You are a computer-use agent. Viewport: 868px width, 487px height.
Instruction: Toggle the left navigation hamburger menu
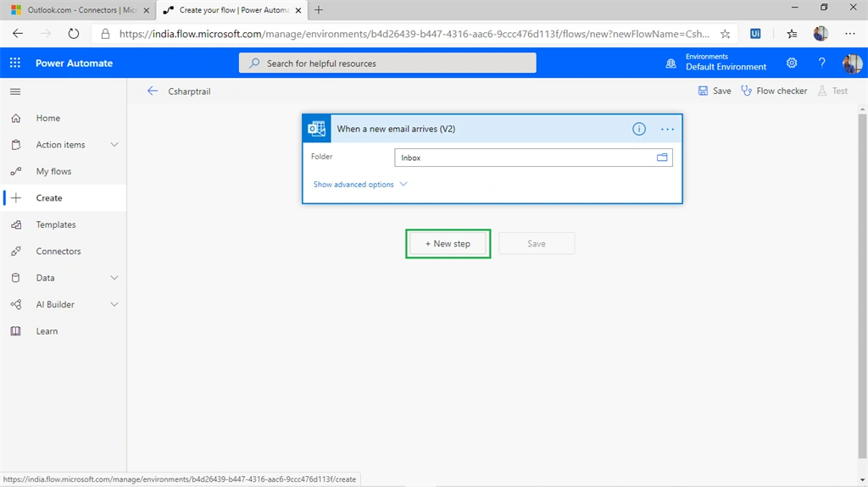click(x=15, y=91)
